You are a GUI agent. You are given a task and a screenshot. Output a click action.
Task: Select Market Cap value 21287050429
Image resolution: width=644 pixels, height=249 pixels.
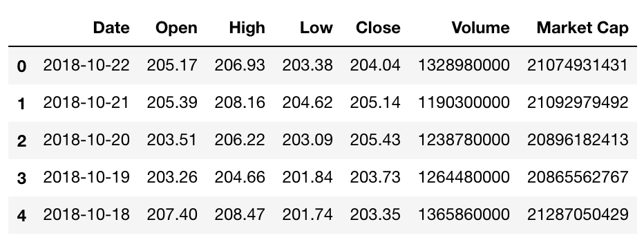578,214
